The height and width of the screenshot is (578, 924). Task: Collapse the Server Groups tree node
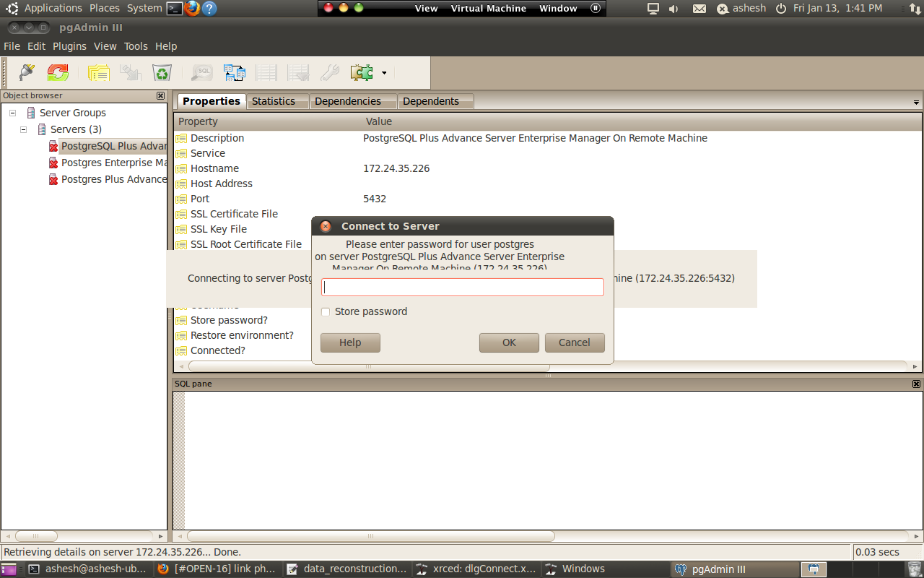pos(12,113)
